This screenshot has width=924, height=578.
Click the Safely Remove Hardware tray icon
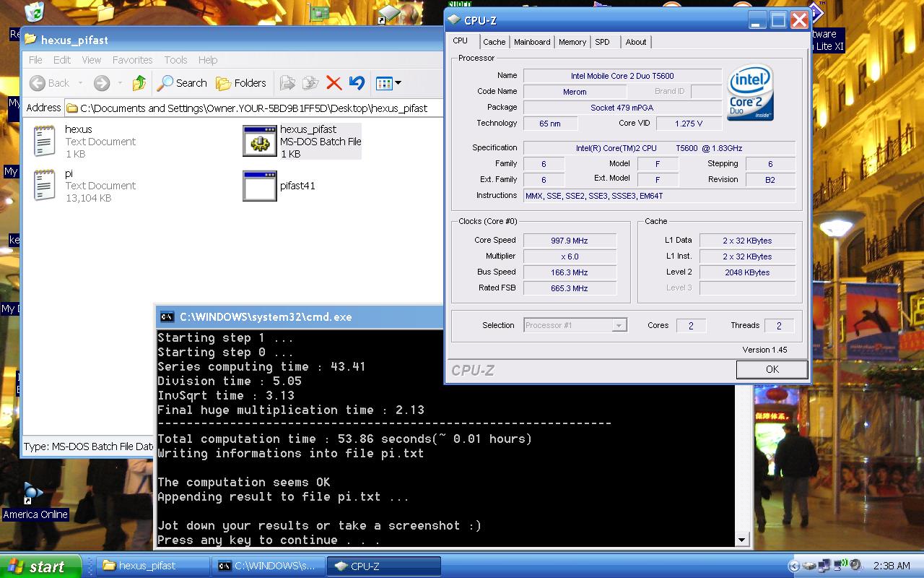click(x=810, y=566)
